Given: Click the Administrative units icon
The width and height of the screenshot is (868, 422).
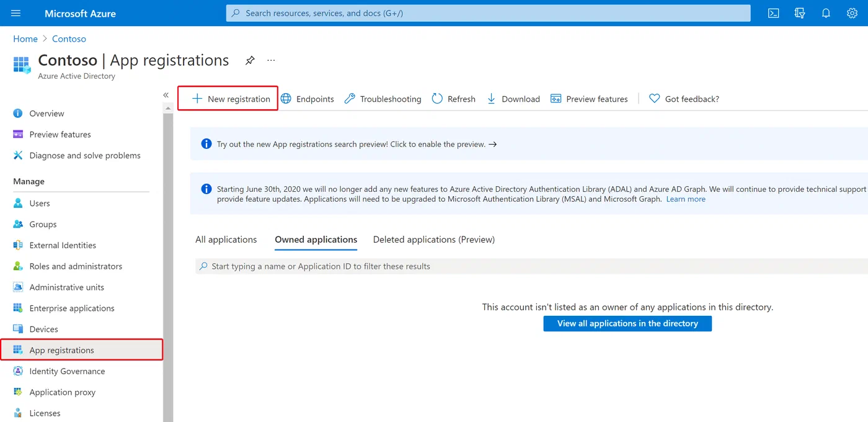Looking at the screenshot, I should click(18, 287).
